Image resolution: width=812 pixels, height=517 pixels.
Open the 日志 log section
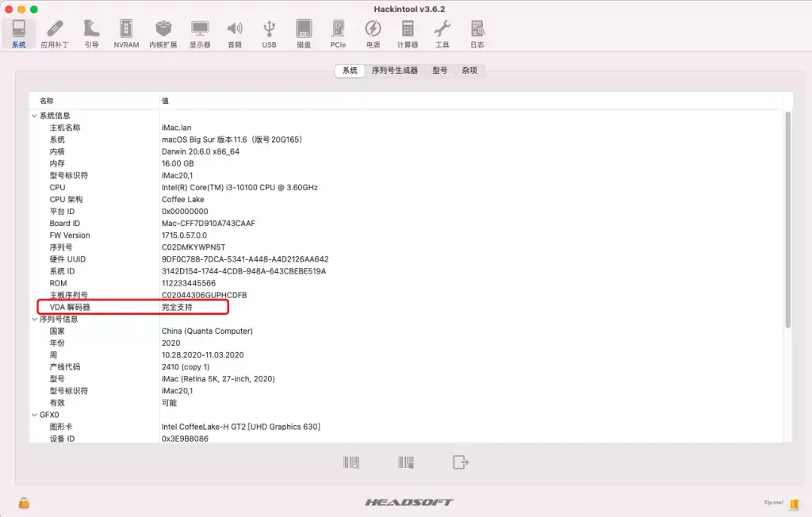(x=477, y=34)
